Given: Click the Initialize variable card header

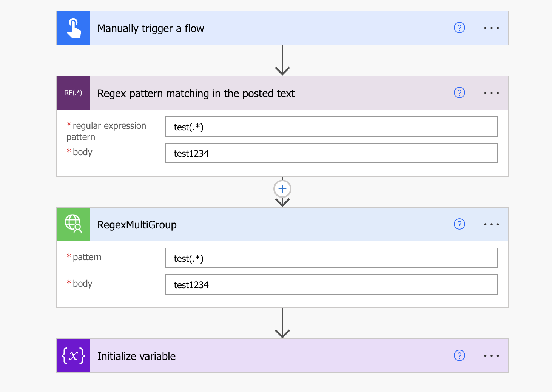Looking at the screenshot, I should click(264, 355).
